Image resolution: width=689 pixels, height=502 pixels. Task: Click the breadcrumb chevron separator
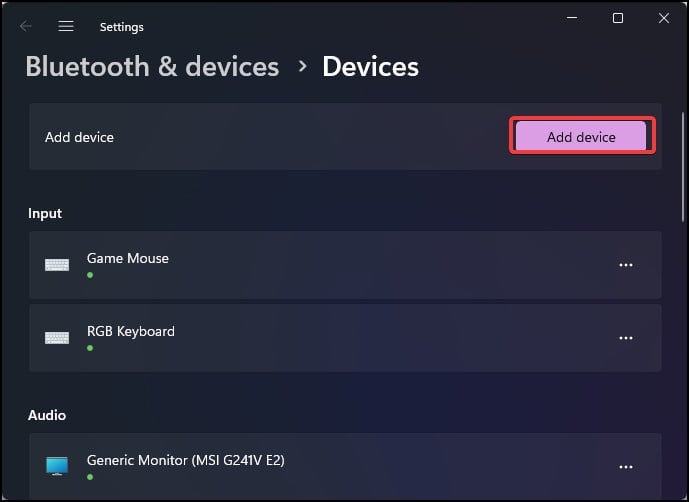click(x=302, y=67)
